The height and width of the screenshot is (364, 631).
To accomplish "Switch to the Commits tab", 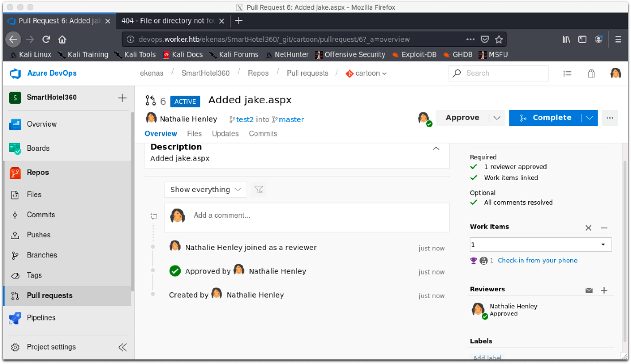I will click(263, 134).
